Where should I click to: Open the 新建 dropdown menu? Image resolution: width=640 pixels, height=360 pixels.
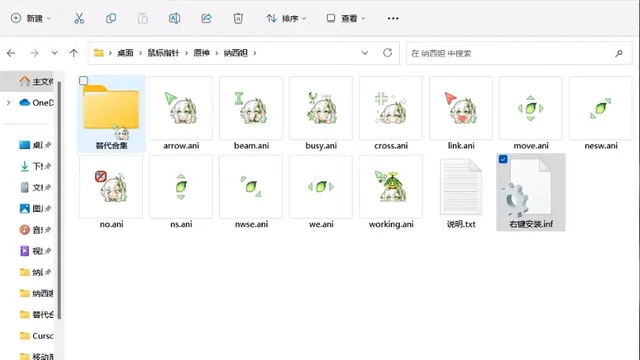coord(31,18)
